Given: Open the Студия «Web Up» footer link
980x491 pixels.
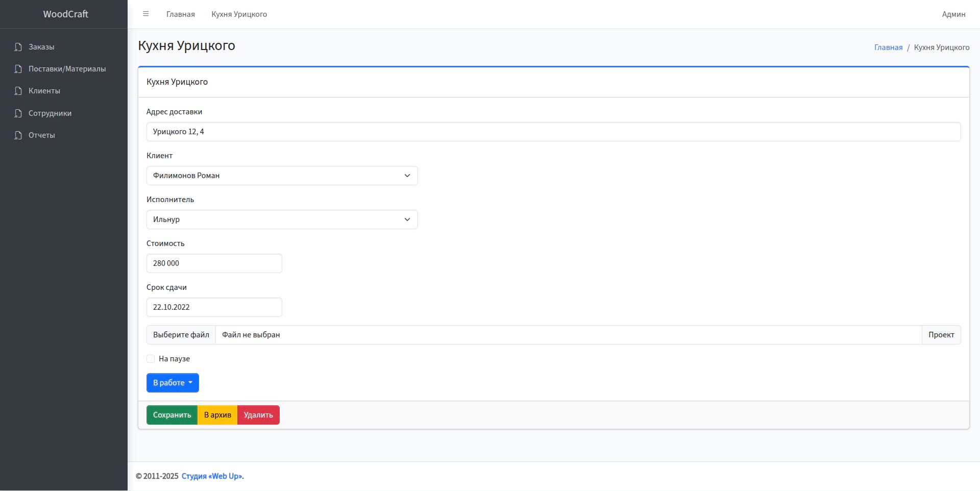Looking at the screenshot, I should pyautogui.click(x=212, y=476).
